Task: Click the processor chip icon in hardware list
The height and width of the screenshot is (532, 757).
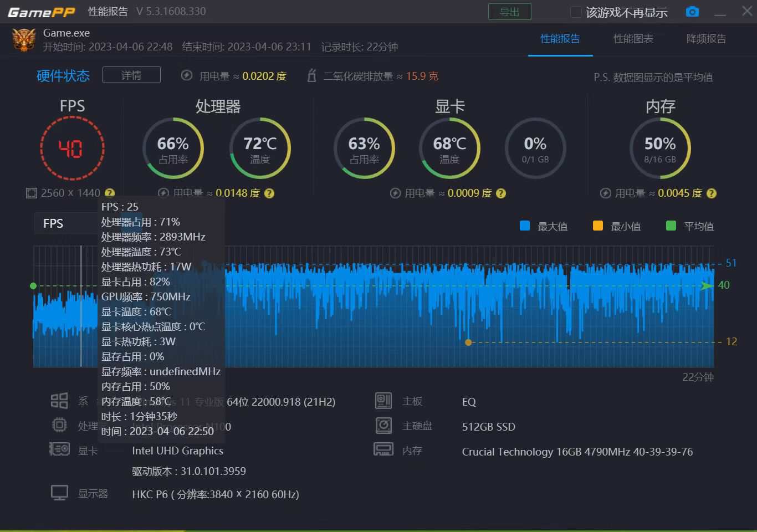Action: click(x=59, y=425)
